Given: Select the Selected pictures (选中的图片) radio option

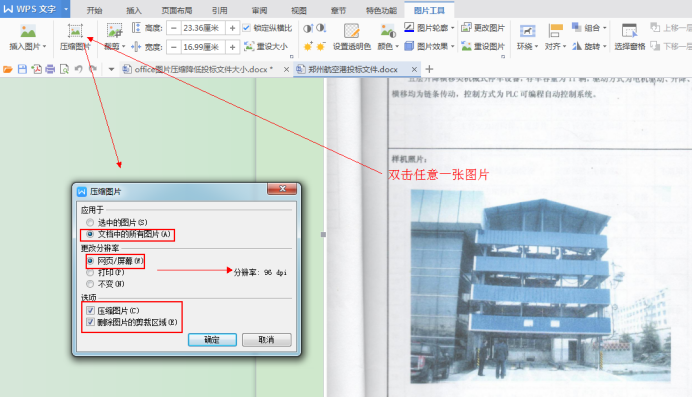Looking at the screenshot, I should click(90, 222).
